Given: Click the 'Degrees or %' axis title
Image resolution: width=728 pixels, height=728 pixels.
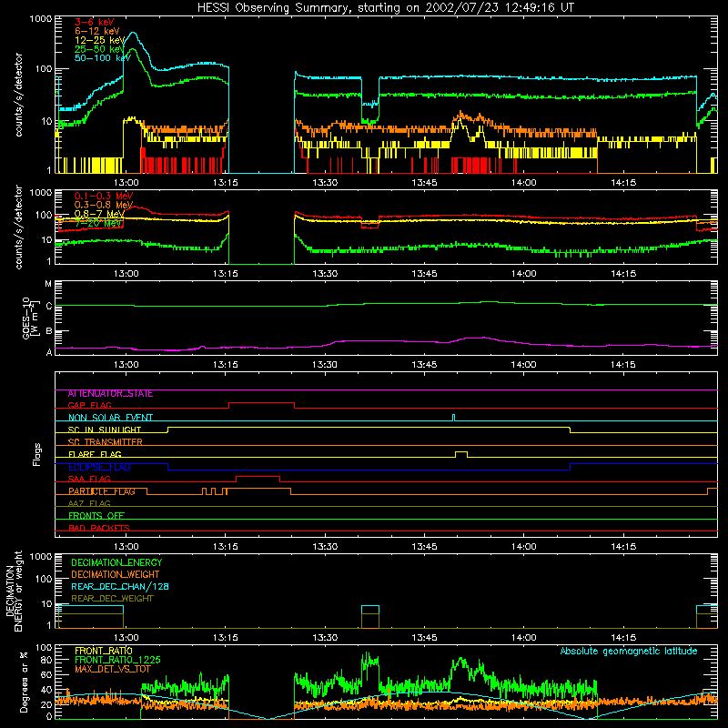Looking at the screenshot, I should pyautogui.click(x=25, y=682).
